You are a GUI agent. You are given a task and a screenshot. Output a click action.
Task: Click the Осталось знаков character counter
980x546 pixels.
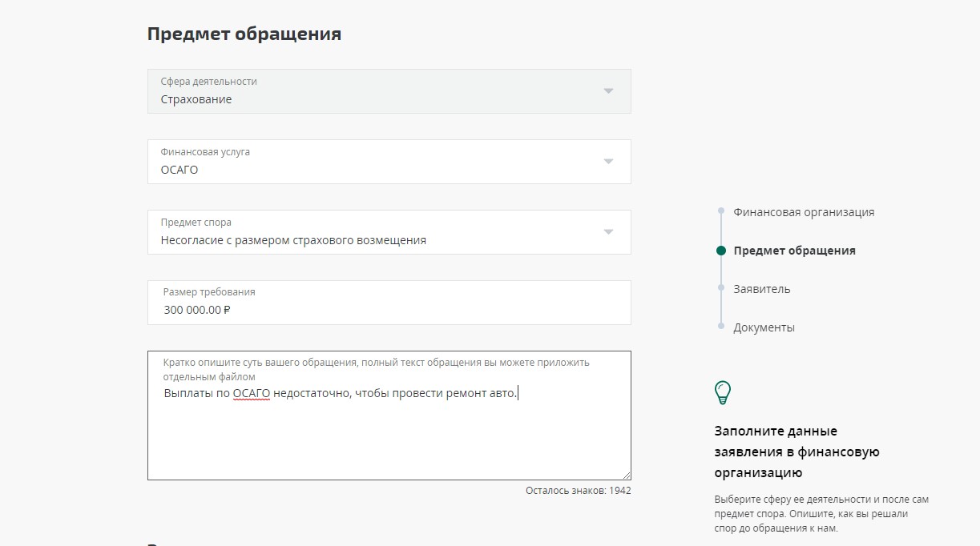(578, 491)
